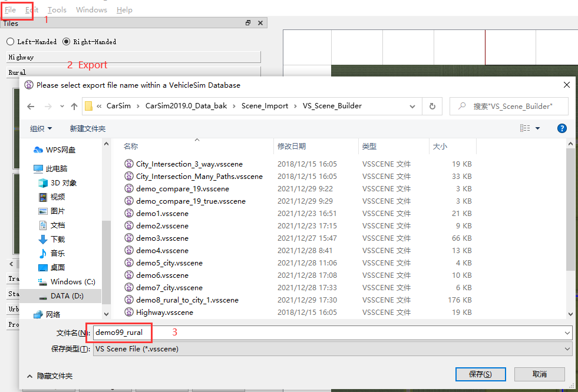Viewport: 578px width, 392px height.
Task: Expand the Rural tile category
Action: (133, 72)
